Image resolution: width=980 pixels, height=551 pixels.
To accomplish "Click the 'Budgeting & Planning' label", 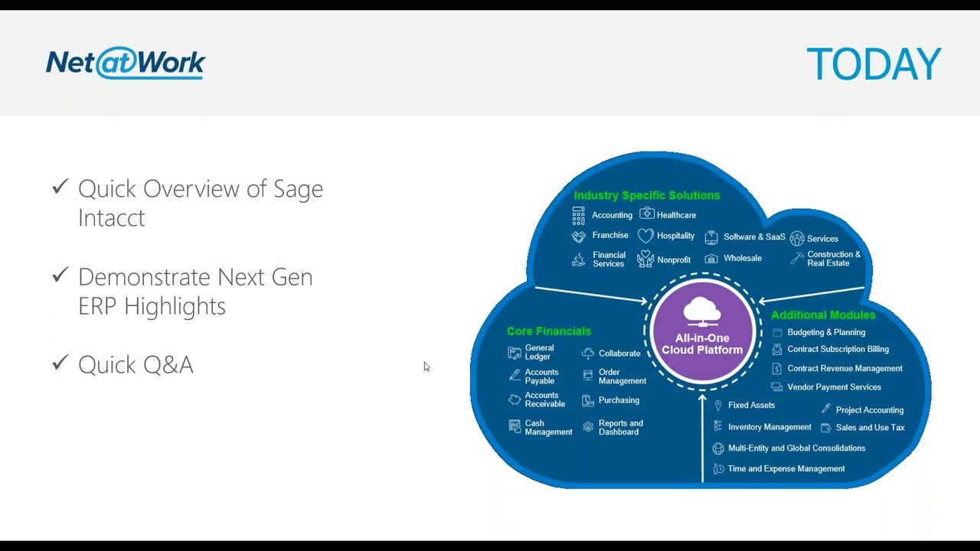I will point(826,332).
